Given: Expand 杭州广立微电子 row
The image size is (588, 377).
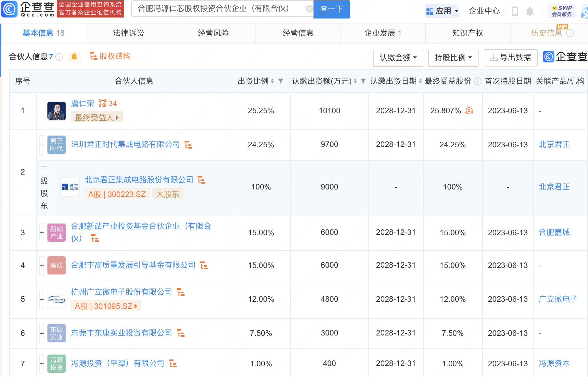Looking at the screenshot, I should click(x=42, y=299).
